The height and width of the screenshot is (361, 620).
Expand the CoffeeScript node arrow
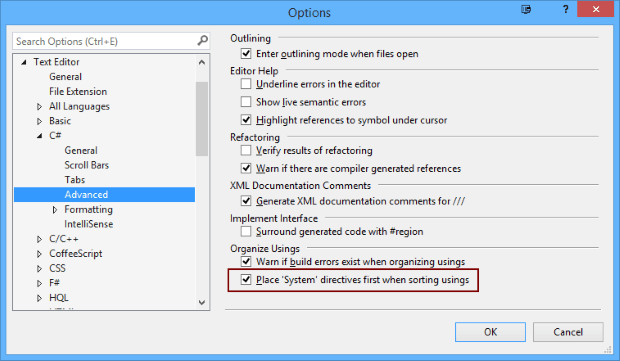[x=39, y=253]
